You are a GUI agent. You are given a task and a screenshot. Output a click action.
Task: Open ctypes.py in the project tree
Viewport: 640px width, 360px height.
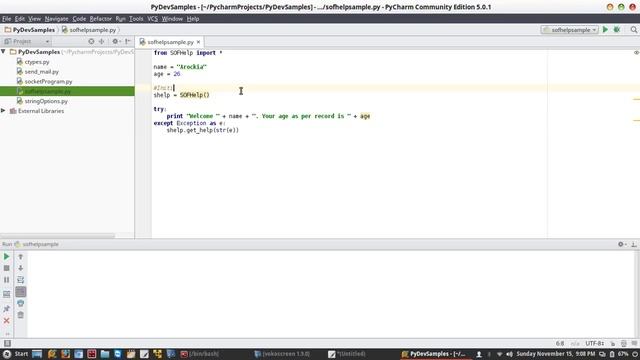point(37,62)
